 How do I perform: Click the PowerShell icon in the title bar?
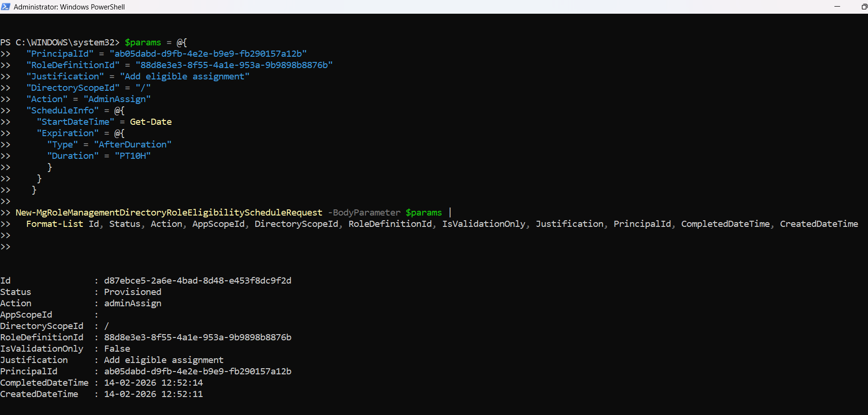pos(6,7)
